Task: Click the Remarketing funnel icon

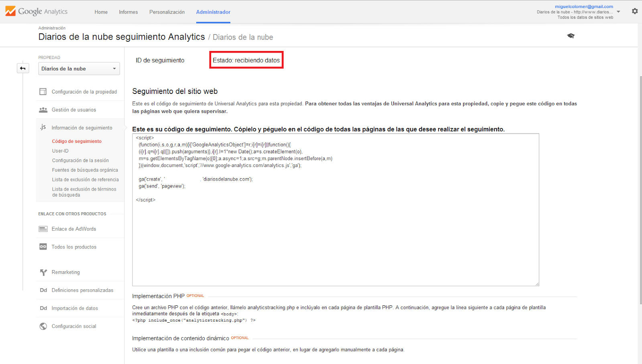Action: [43, 272]
